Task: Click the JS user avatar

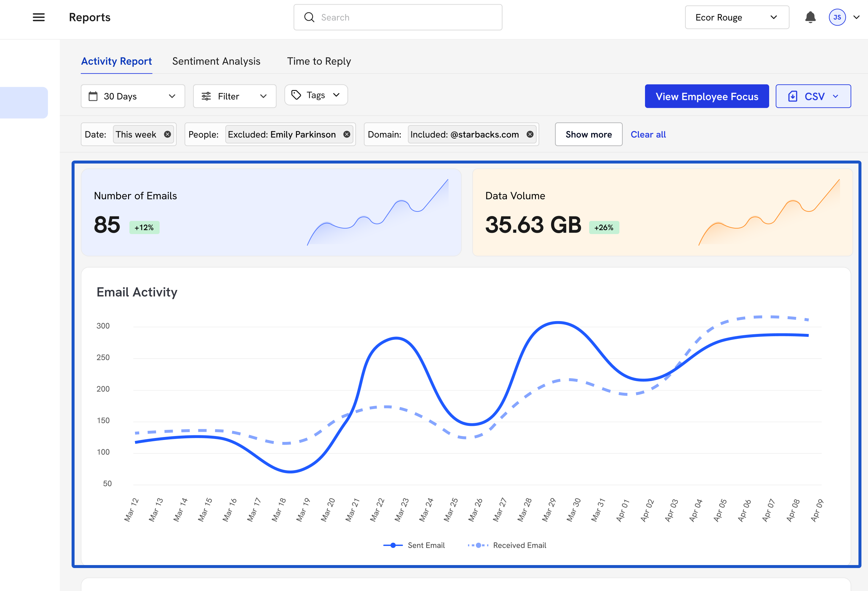Action: pyautogui.click(x=837, y=17)
